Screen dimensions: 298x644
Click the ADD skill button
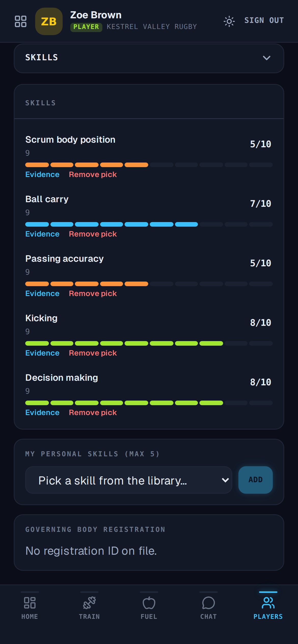255,480
